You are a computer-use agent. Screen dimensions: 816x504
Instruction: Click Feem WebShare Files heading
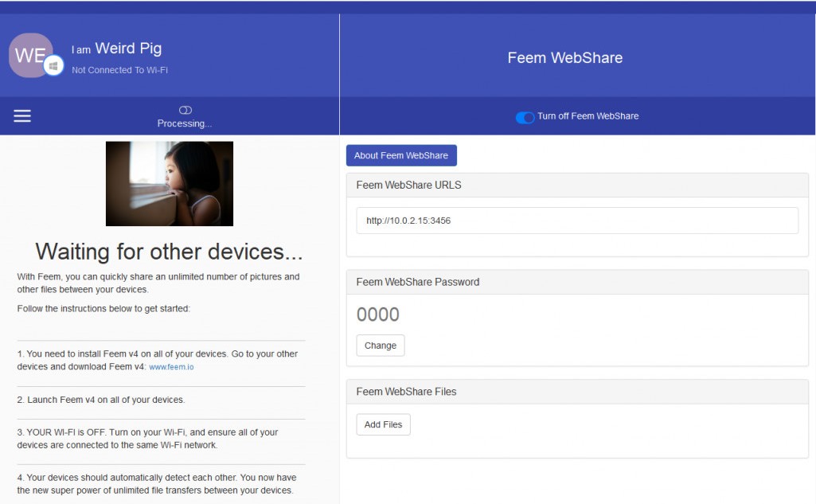pos(406,392)
